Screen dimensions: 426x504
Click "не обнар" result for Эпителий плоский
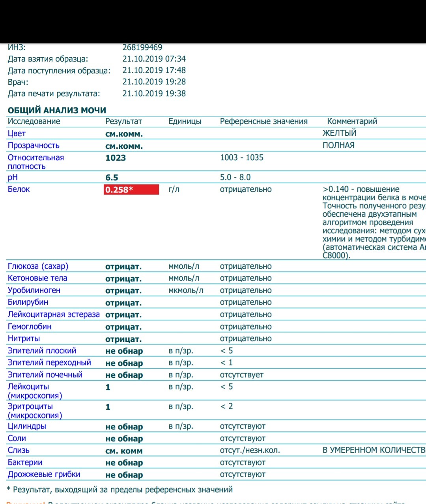(124, 351)
